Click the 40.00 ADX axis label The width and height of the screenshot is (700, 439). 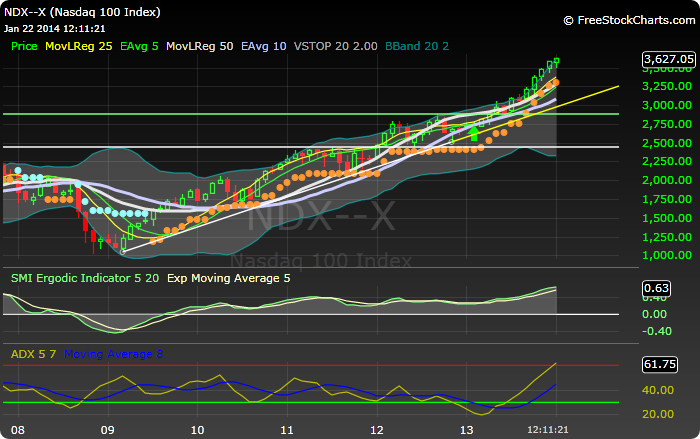pos(658,390)
